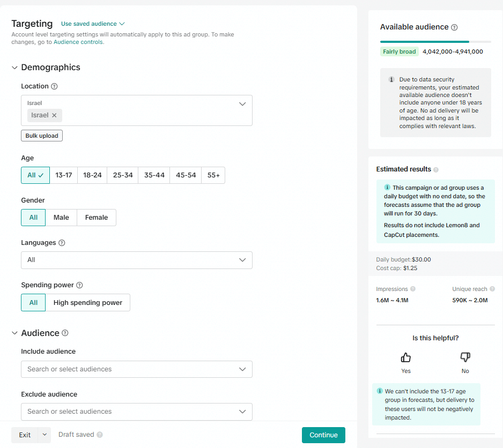Open the Languages dropdown
The width and height of the screenshot is (503, 448).
pos(136,260)
